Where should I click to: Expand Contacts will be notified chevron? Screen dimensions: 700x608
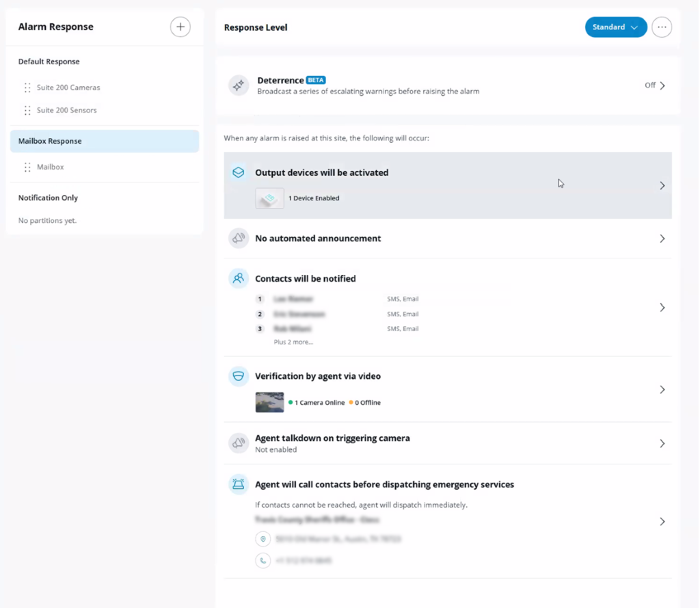[662, 307]
